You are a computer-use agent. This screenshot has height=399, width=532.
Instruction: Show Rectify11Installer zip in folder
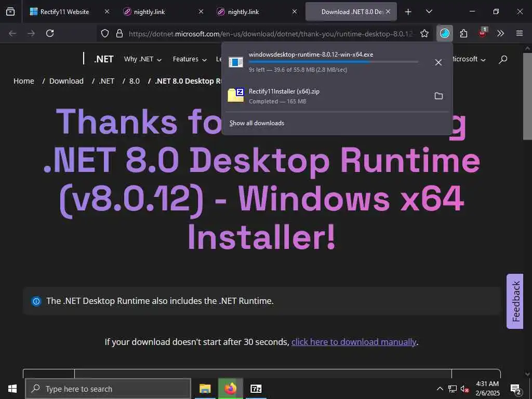[438, 96]
